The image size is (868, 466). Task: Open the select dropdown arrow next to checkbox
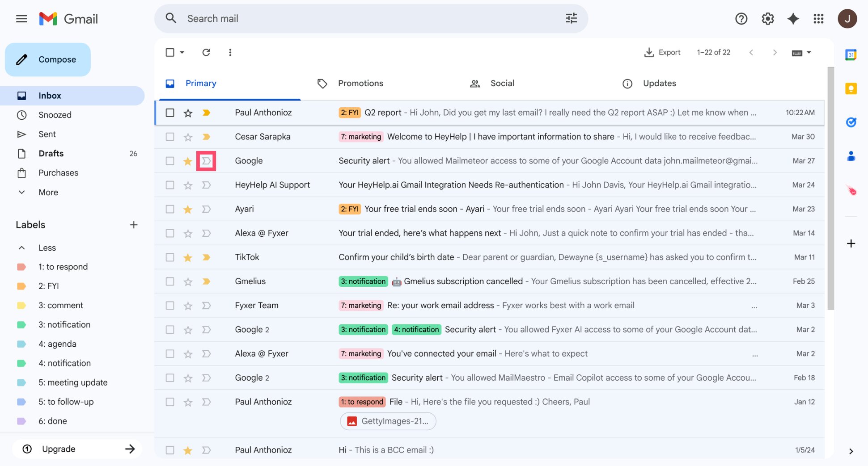tap(182, 52)
